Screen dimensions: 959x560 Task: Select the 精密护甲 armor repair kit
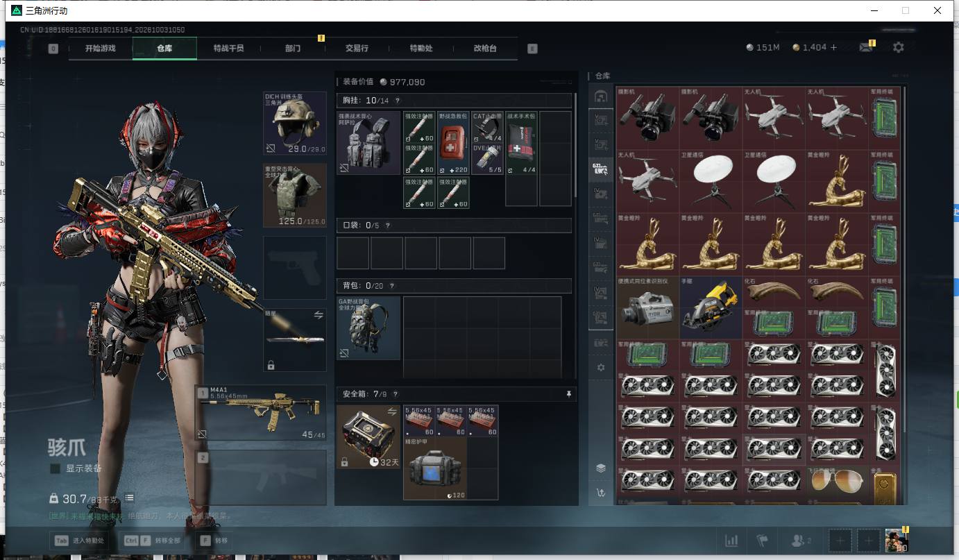(x=434, y=468)
